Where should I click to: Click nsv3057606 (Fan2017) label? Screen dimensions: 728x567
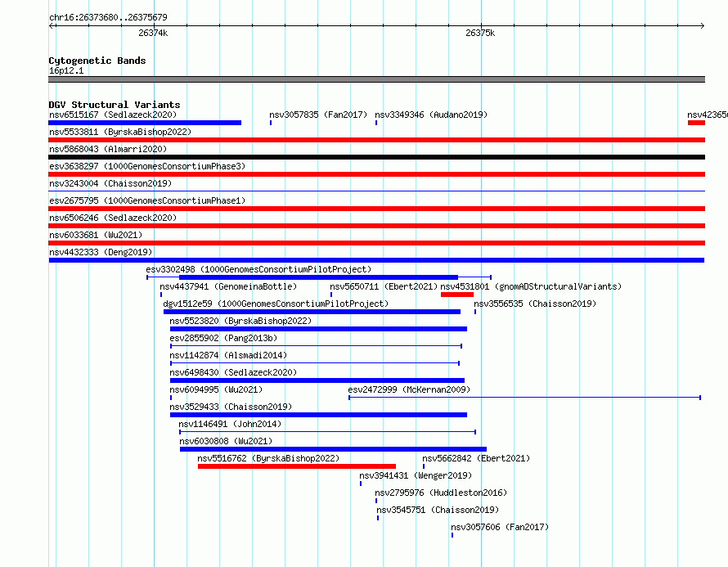tap(500, 527)
